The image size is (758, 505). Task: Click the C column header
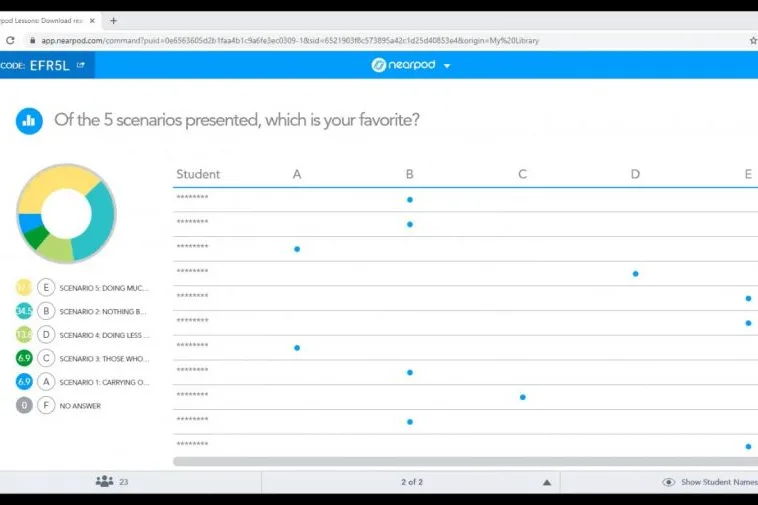523,174
